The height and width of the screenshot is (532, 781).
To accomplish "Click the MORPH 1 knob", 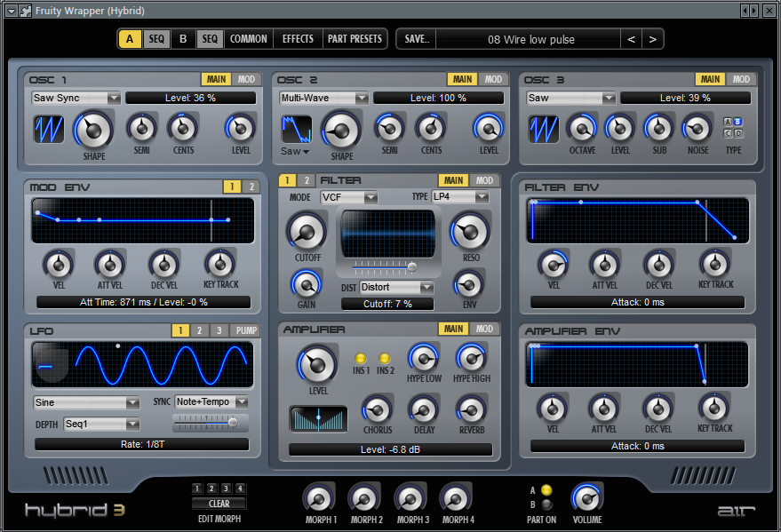I will [319, 498].
